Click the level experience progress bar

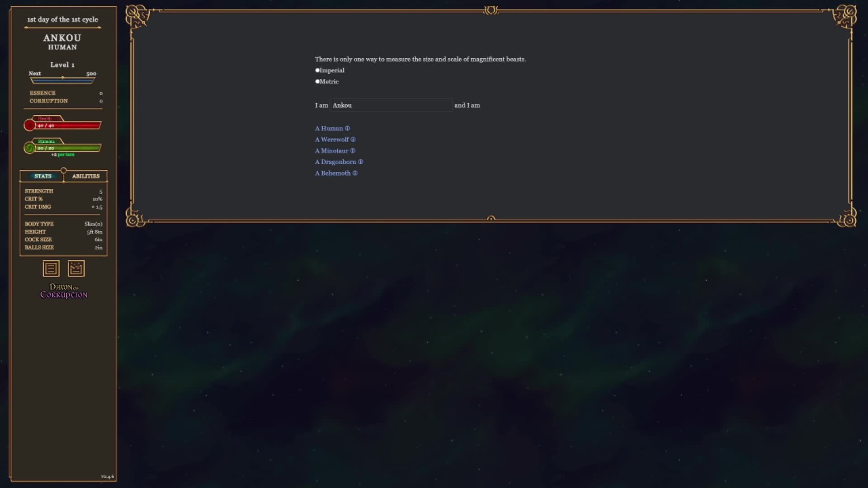pos(62,80)
